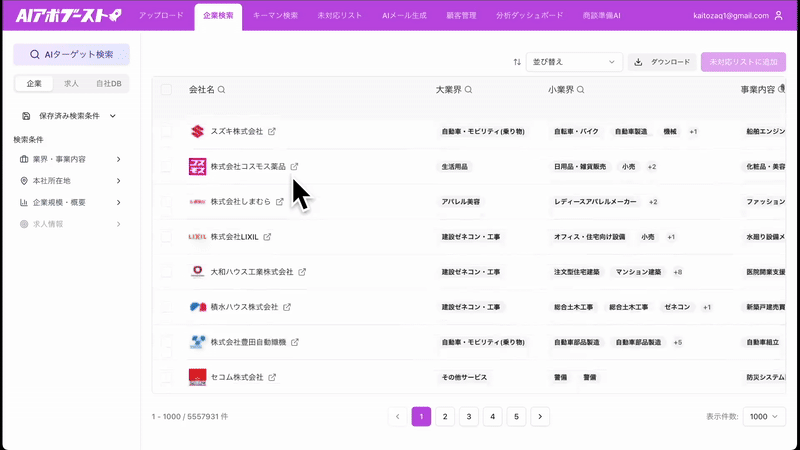Viewport: 800px width, 450px height.
Task: Switch to the アップロード tab
Action: pos(161,15)
